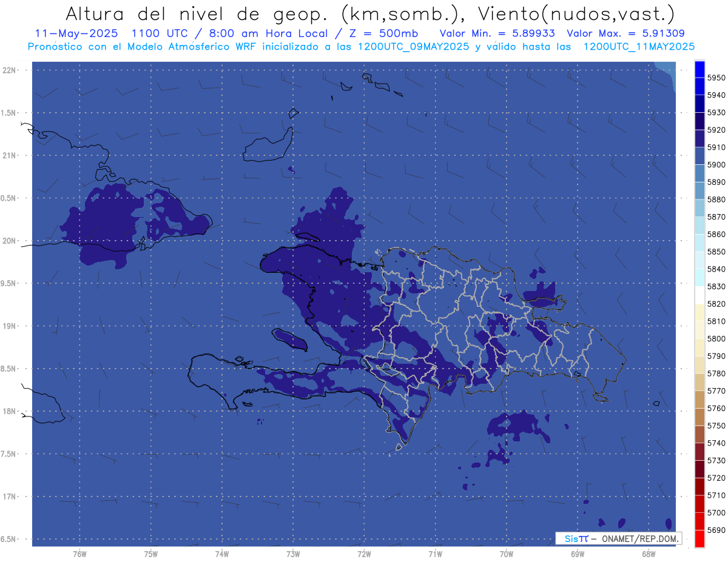Select the "1200UTC_11MAY2025" valid-until time

(x=639, y=46)
